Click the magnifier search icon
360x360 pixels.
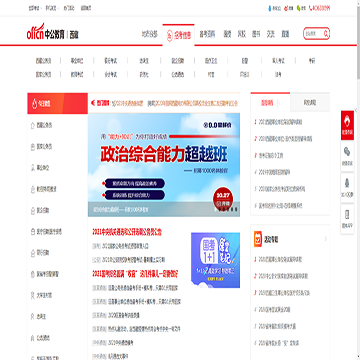[x=326, y=34]
